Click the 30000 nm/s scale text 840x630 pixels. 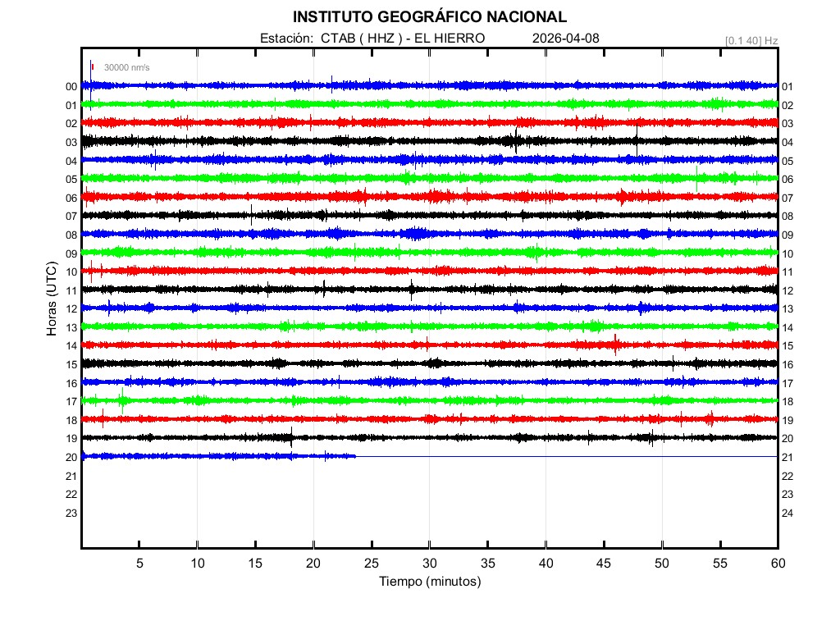pos(126,68)
